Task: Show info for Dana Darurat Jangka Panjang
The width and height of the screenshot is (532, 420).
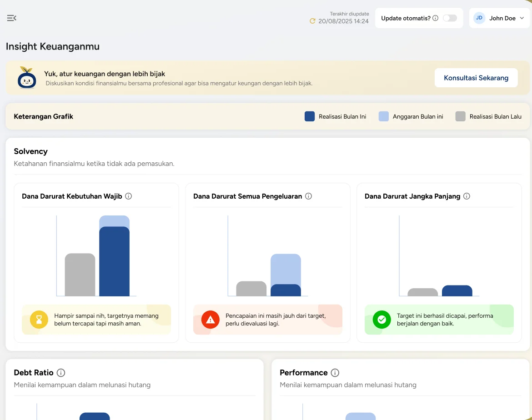Action: [x=467, y=196]
